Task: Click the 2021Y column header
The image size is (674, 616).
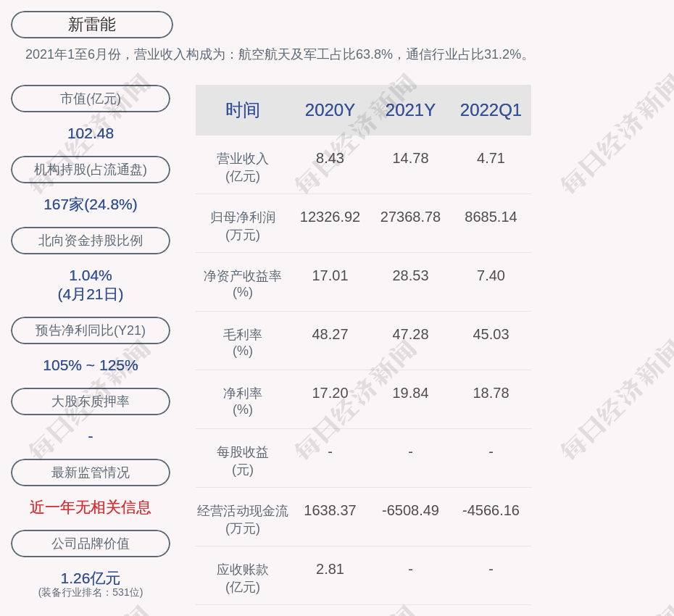Action: pyautogui.click(x=410, y=110)
